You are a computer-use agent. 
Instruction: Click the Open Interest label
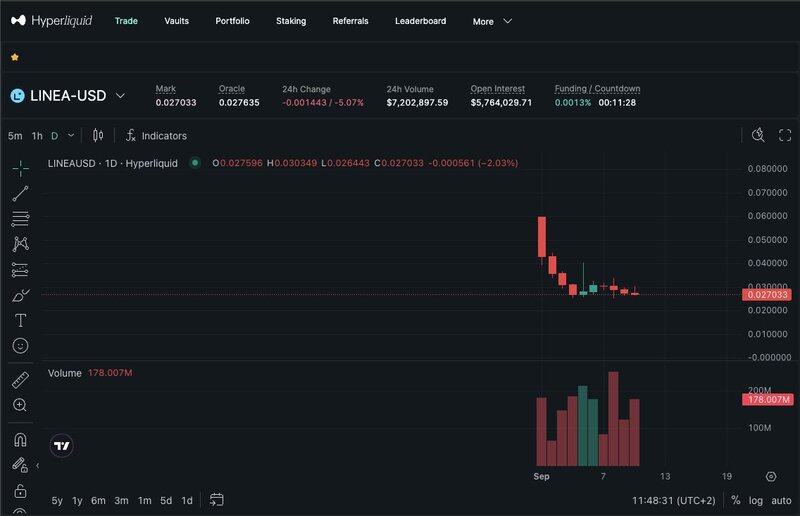(497, 89)
